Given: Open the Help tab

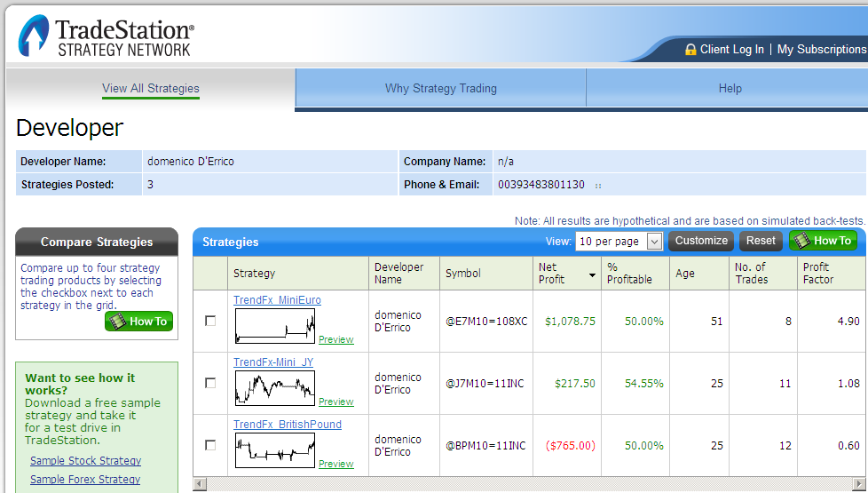Looking at the screenshot, I should coord(730,88).
